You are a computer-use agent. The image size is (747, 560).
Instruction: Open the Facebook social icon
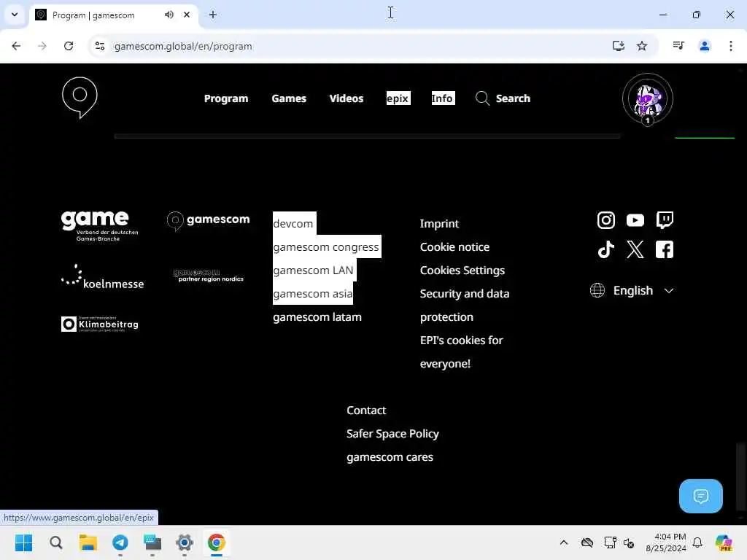coord(665,249)
